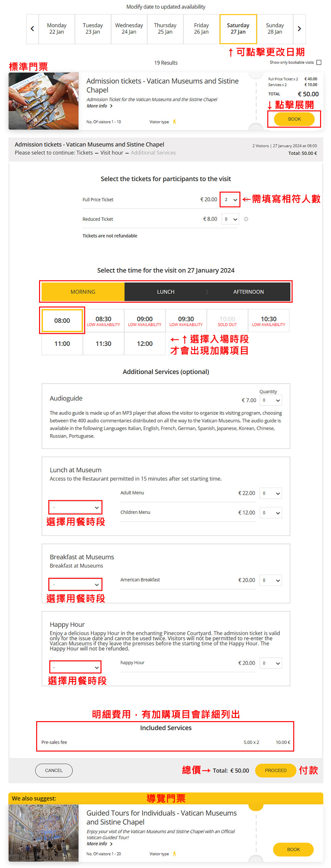Click 'Tickets are not refundable' notice
Image resolution: width=331 pixels, height=868 pixels.
click(x=110, y=236)
